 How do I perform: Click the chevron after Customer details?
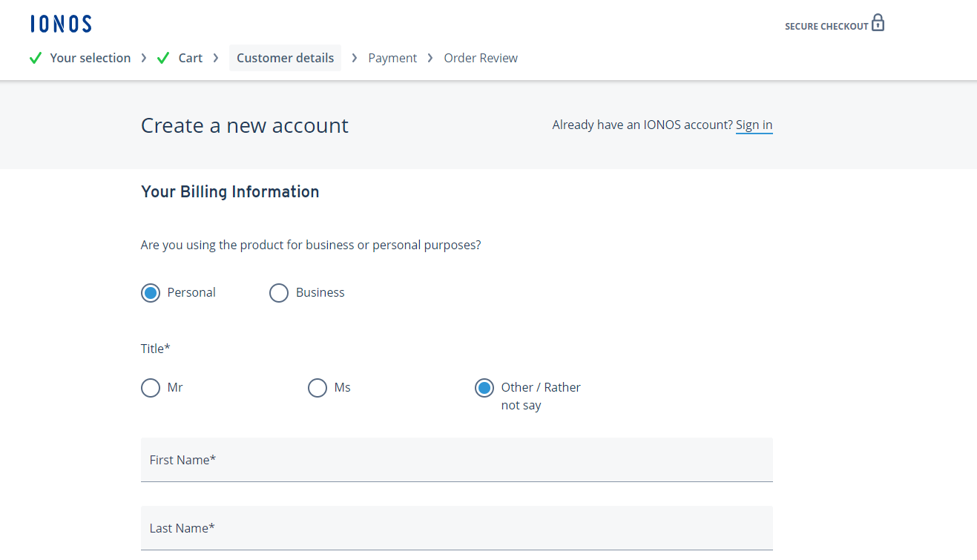(355, 58)
